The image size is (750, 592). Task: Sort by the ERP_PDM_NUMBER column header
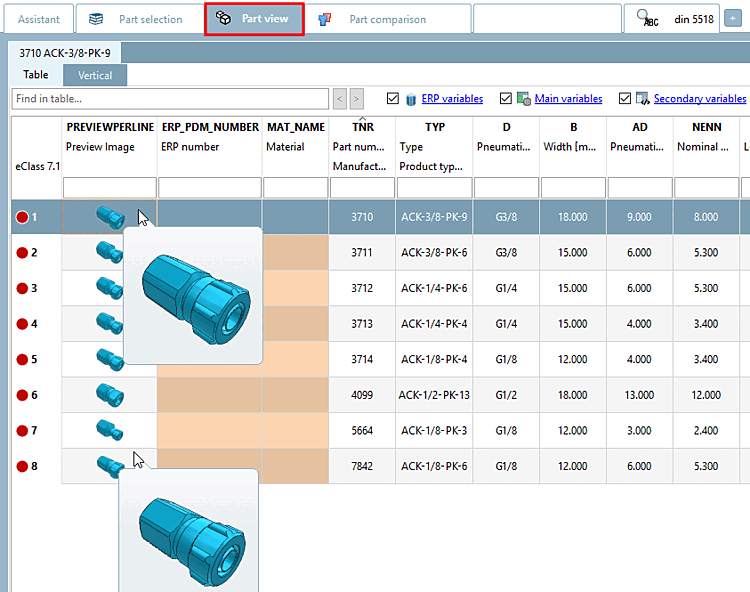210,127
